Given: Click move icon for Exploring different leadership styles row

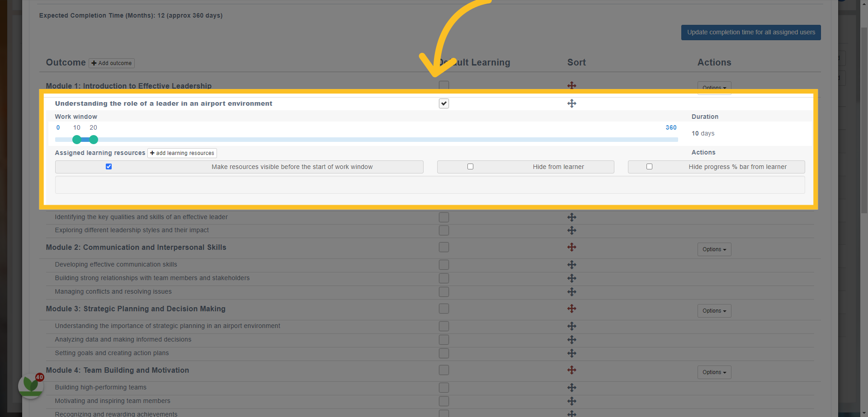Looking at the screenshot, I should coord(572,230).
